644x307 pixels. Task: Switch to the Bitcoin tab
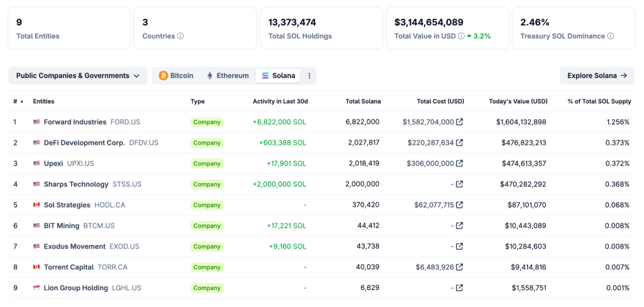[176, 75]
